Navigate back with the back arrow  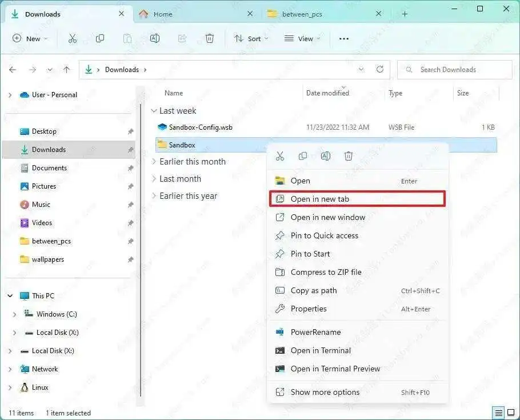click(x=13, y=69)
